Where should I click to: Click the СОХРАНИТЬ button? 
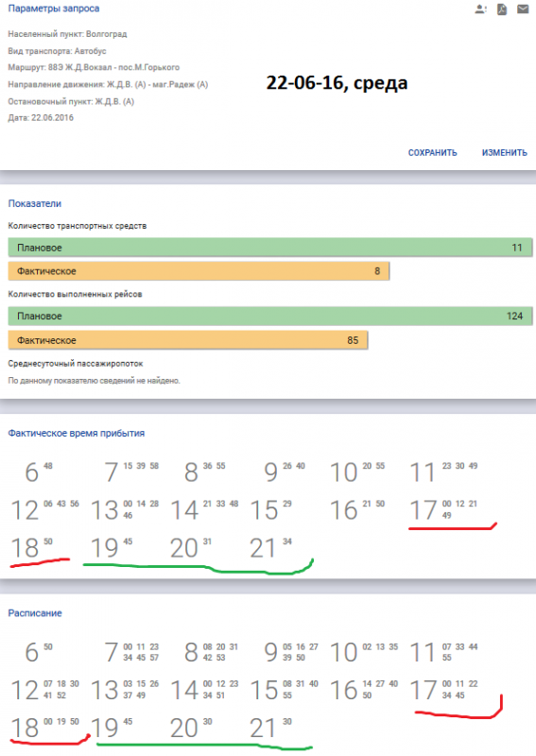click(x=432, y=153)
